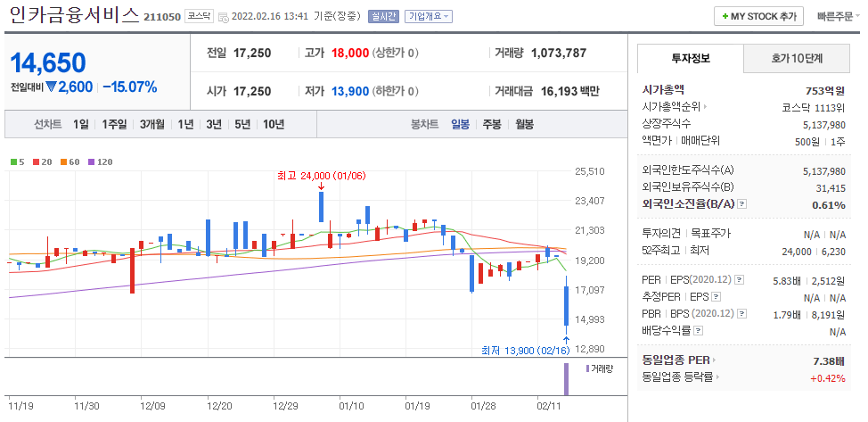
Task: Click the clock icon before the date
Action: coord(224,17)
